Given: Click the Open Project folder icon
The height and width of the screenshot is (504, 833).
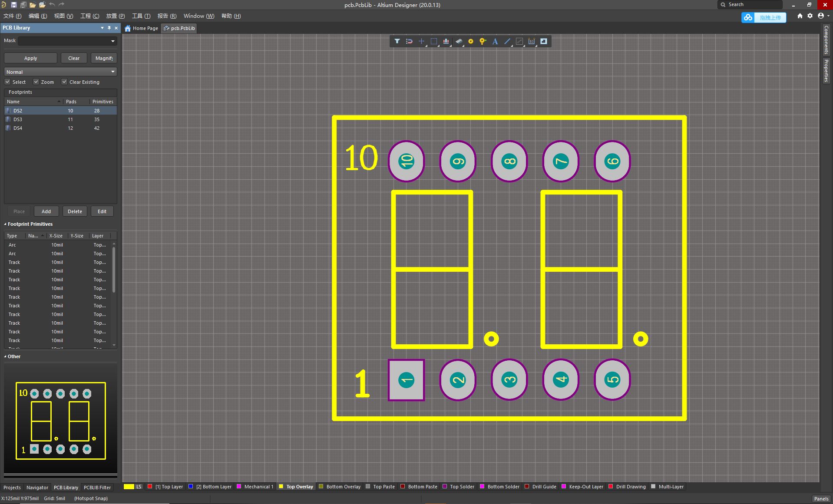Looking at the screenshot, I should pyautogui.click(x=42, y=5).
